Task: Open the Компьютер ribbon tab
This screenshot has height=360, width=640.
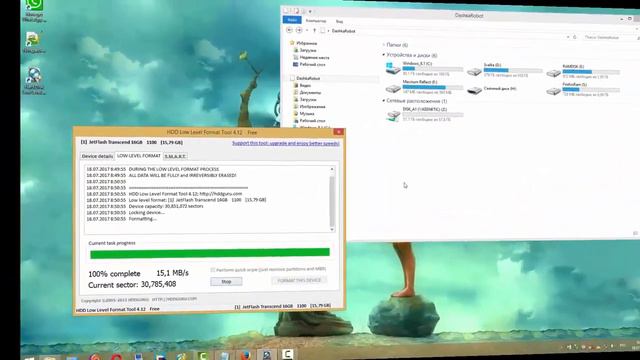Action: [316, 21]
